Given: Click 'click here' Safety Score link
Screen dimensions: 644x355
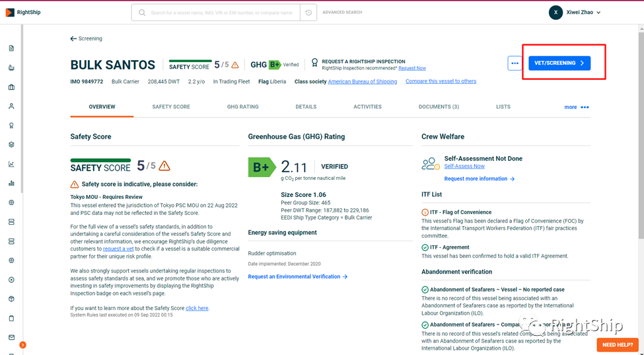Looking at the screenshot, I should 197,308.
